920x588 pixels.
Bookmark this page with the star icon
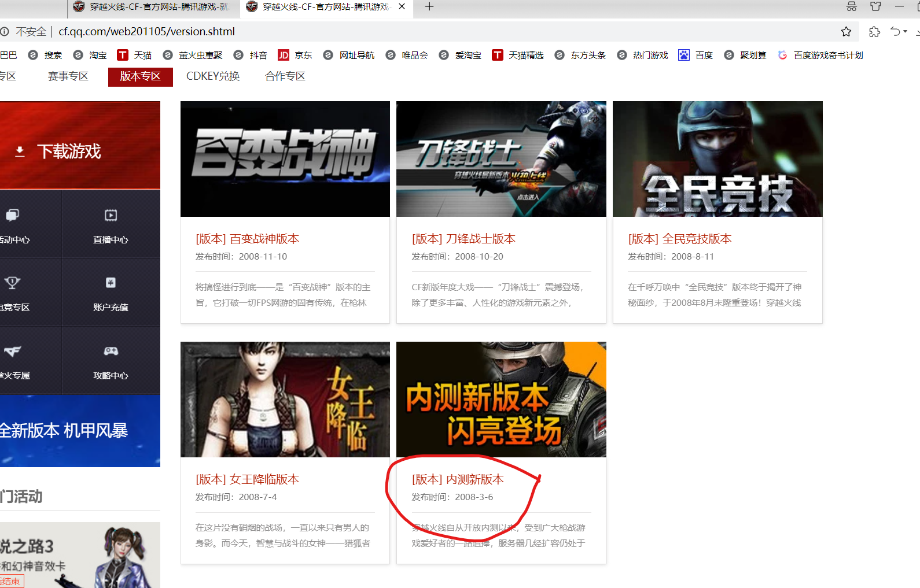pos(846,32)
